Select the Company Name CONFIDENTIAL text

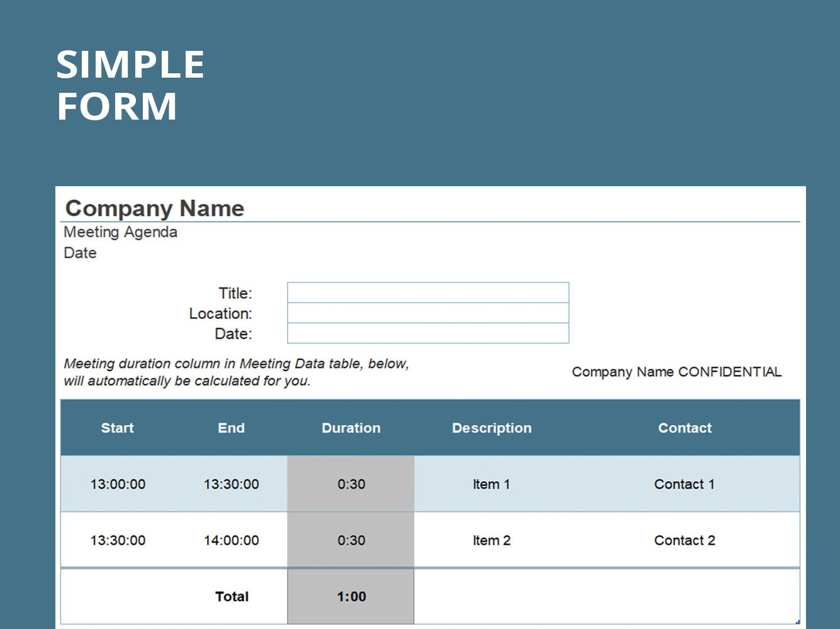(676, 372)
